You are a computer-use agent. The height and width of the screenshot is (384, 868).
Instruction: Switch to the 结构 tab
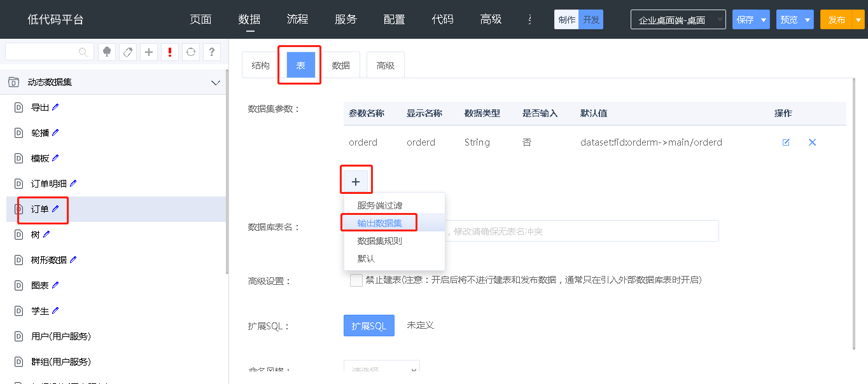260,65
